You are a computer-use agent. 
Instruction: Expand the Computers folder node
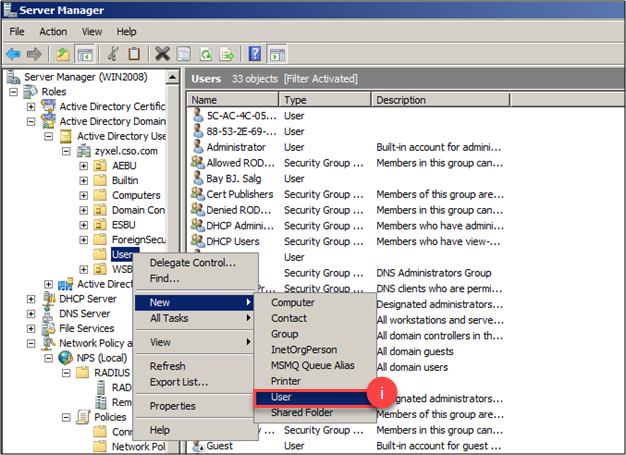click(x=83, y=195)
